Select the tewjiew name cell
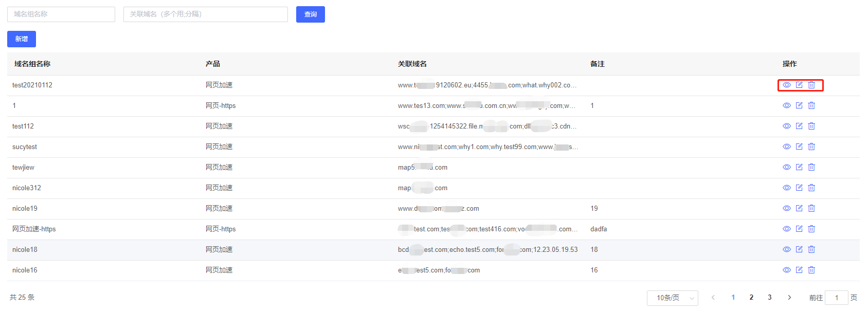868x311 pixels. pyautogui.click(x=23, y=167)
